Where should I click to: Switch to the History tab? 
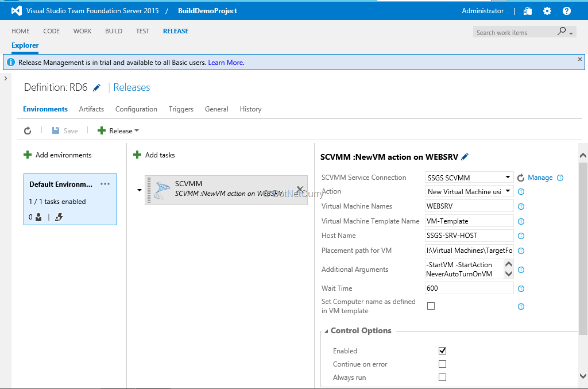coord(250,109)
